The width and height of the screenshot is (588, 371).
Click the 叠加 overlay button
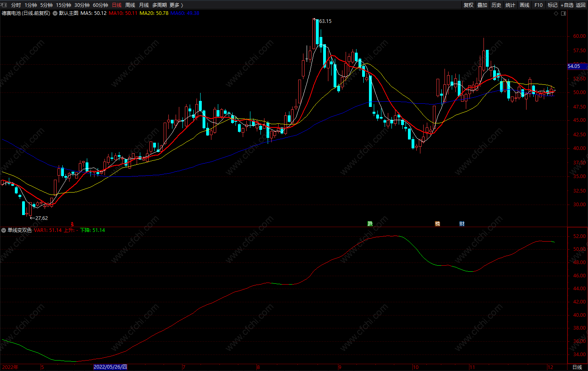point(482,5)
